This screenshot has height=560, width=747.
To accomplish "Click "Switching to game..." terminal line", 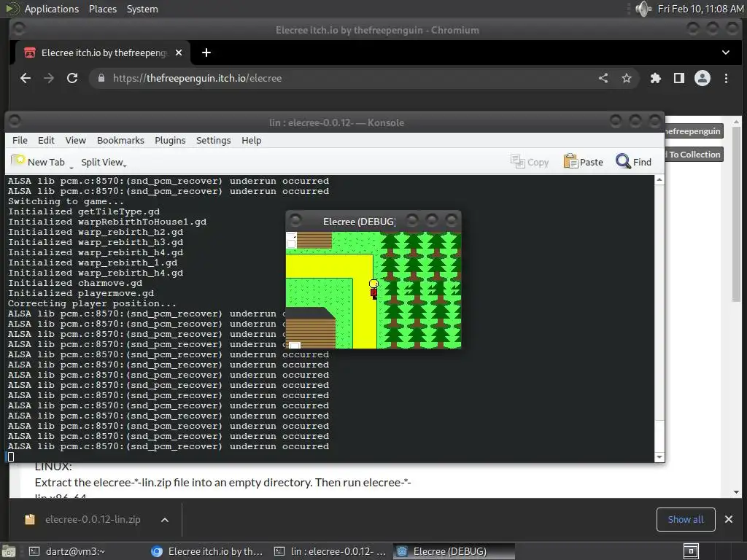I will (x=66, y=201).
